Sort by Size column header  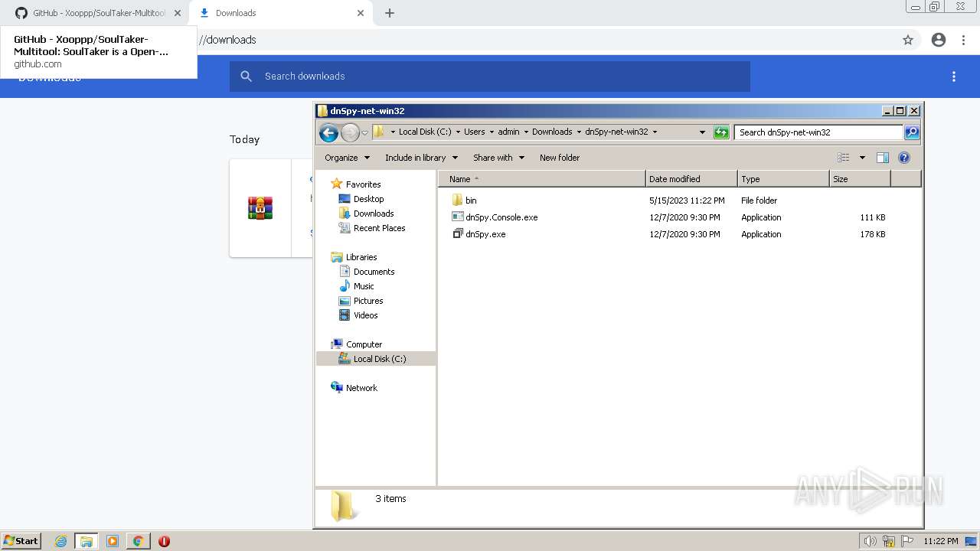[x=860, y=179]
